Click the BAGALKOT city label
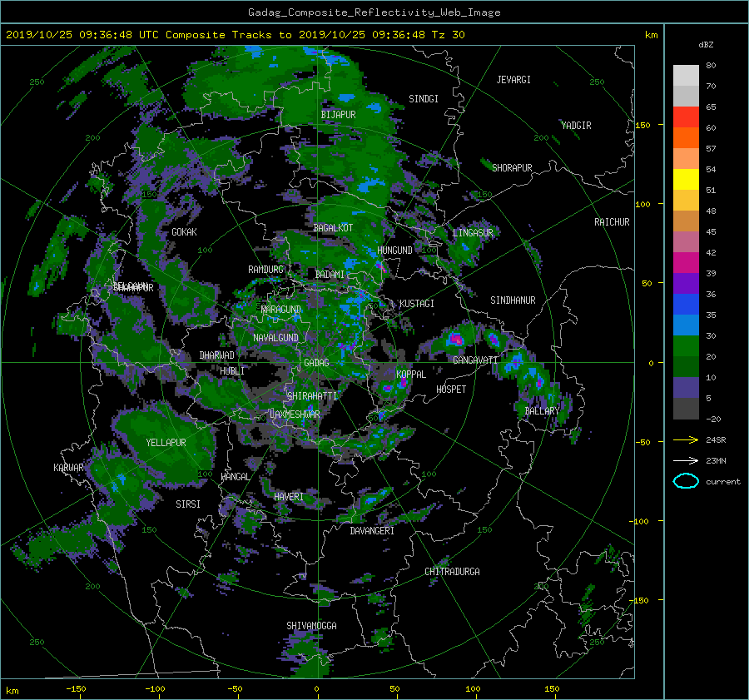Screen dimensions: 749x700 pyautogui.click(x=333, y=228)
